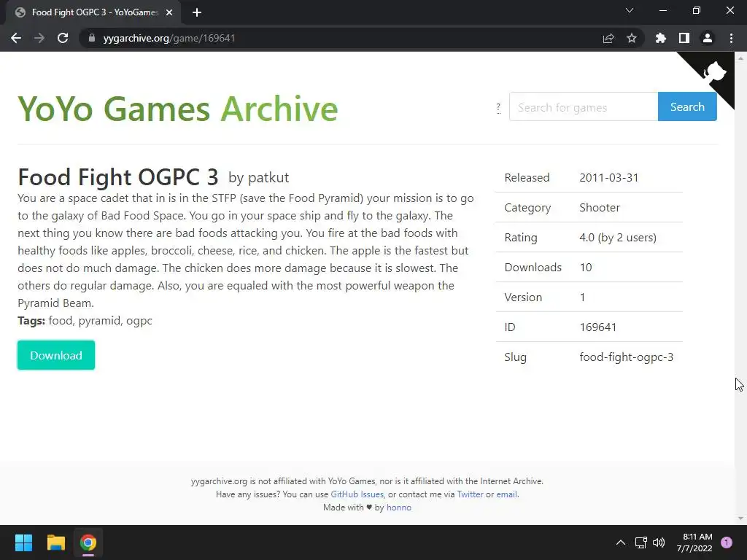747x560 pixels.
Task: Click the Shooter category value
Action: (x=600, y=208)
